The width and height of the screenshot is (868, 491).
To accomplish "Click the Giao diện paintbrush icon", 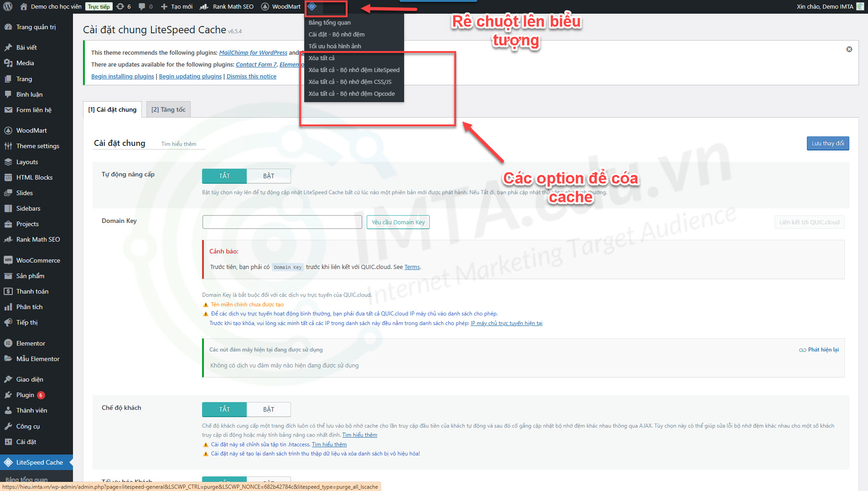I will coord(8,379).
